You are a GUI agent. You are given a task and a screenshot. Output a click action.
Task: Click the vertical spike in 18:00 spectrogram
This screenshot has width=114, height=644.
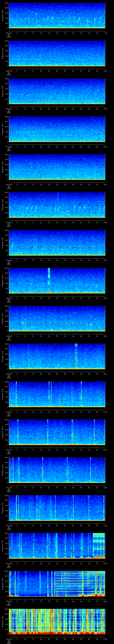(x=37, y=20)
